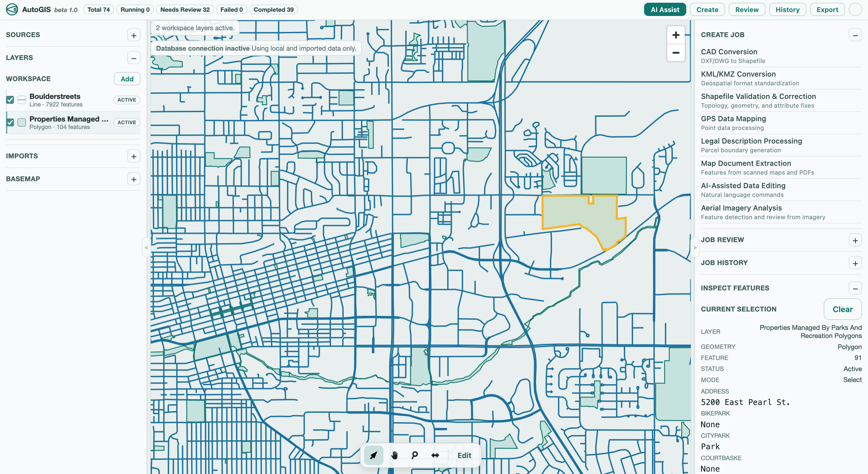The height and width of the screenshot is (474, 868).
Task: Click Boulderstreets ACTIVE badge
Action: coord(126,100)
